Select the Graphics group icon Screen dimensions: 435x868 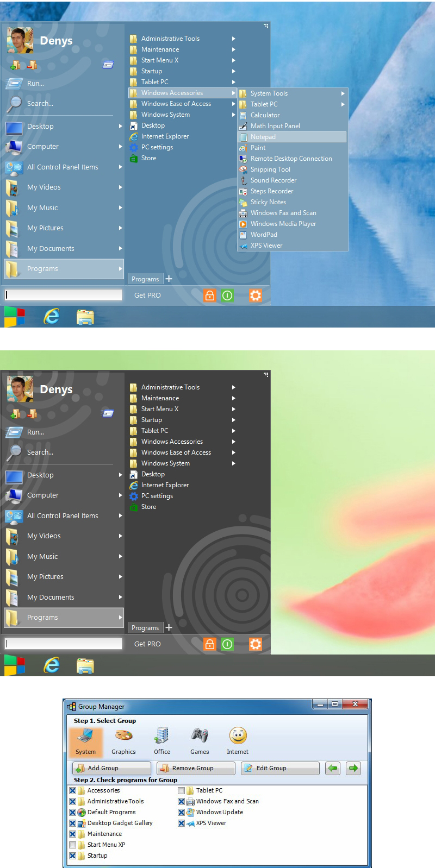123,741
